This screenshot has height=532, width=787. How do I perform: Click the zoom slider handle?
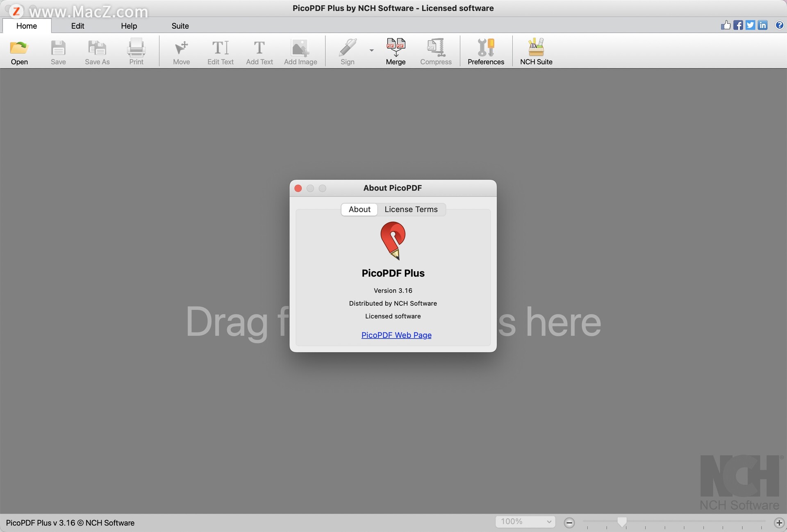622,521
